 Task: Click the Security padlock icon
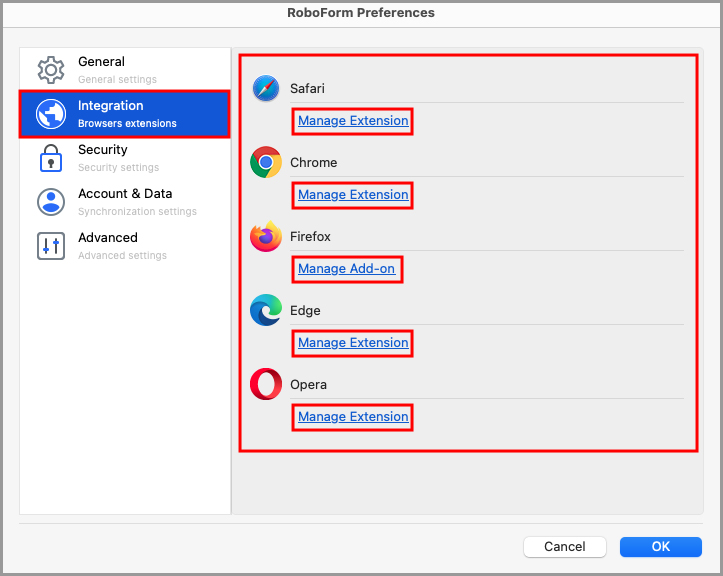click(51, 158)
